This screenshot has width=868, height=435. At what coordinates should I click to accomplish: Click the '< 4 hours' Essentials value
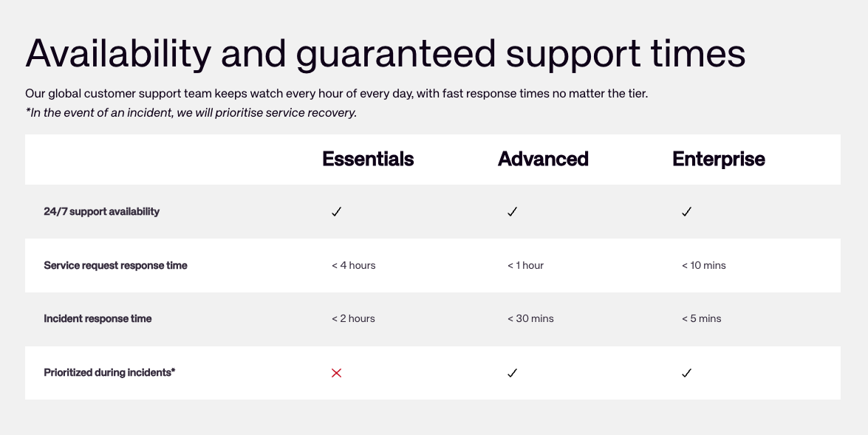coord(354,265)
